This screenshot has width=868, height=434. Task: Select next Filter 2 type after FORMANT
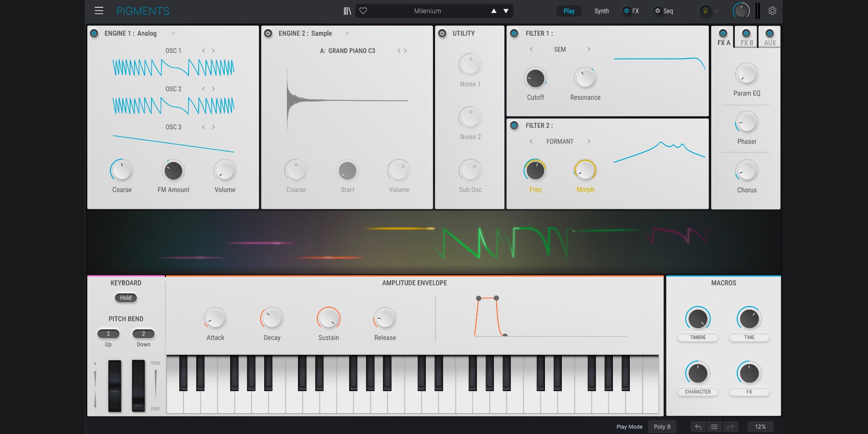click(x=589, y=141)
